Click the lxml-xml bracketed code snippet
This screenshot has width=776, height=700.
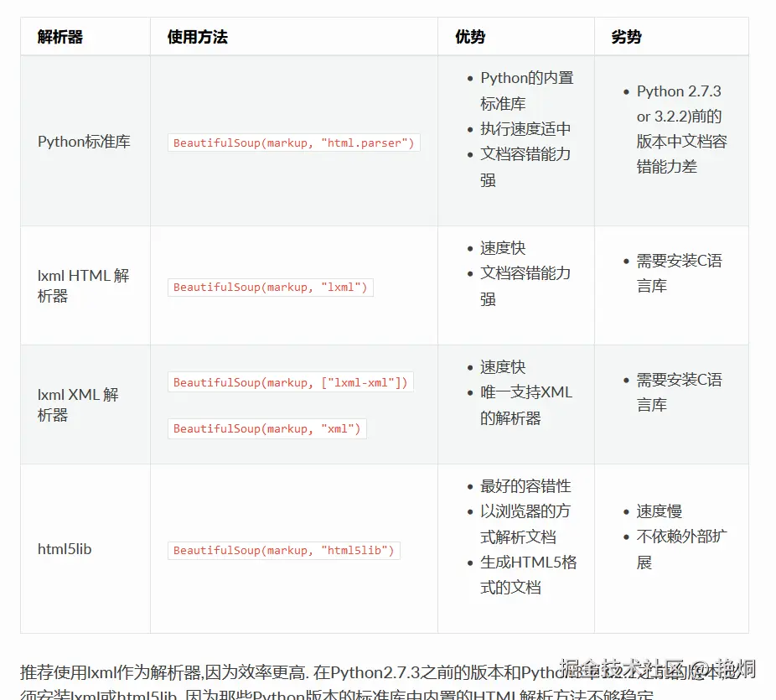coord(290,382)
